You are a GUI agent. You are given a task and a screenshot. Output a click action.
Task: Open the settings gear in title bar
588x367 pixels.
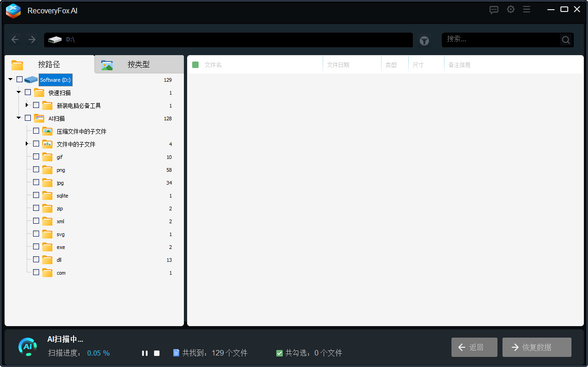510,9
